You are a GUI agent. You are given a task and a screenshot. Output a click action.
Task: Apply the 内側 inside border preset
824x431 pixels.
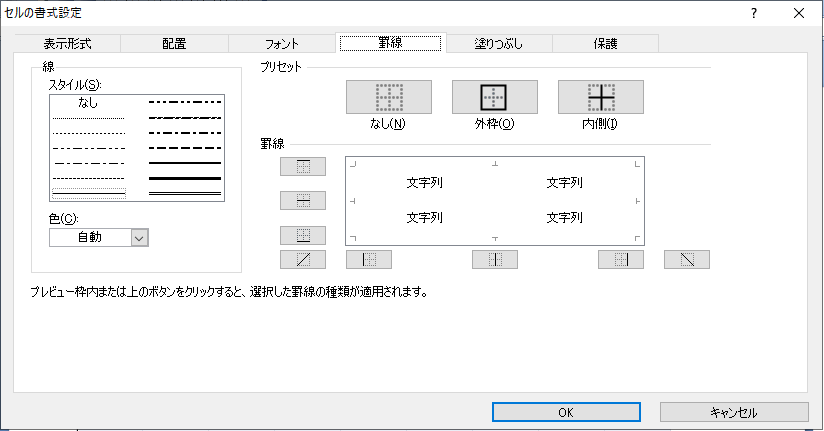pos(600,97)
